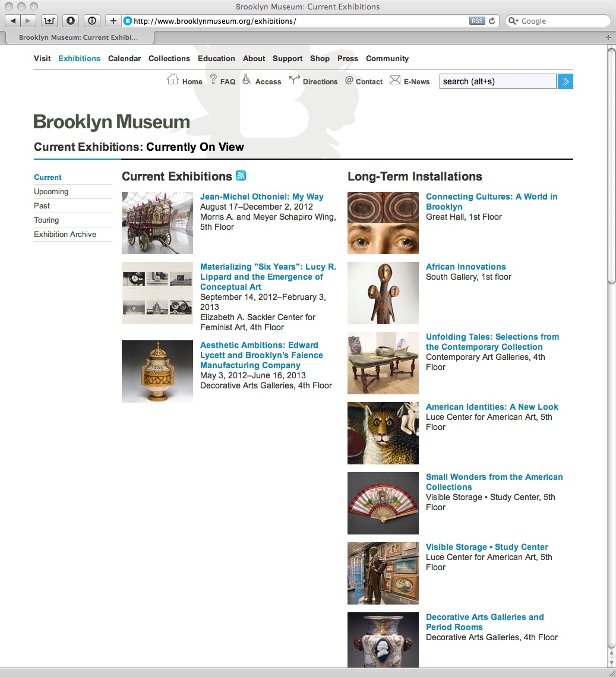The height and width of the screenshot is (677, 616).
Task: Open the bronze statue storage thumbnail
Action: [x=383, y=574]
